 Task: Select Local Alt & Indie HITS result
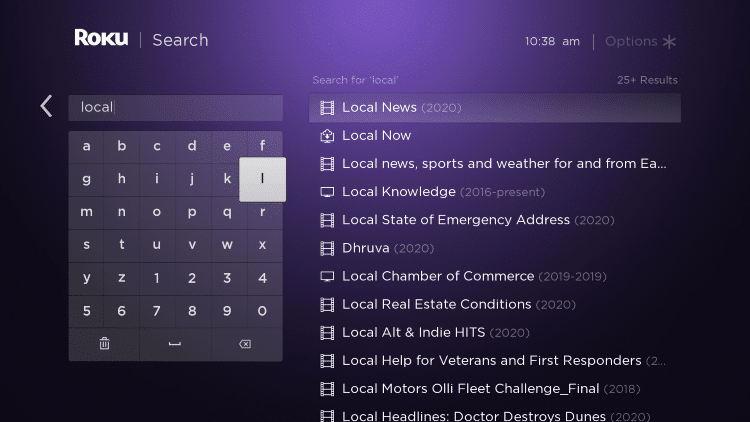[495, 333]
